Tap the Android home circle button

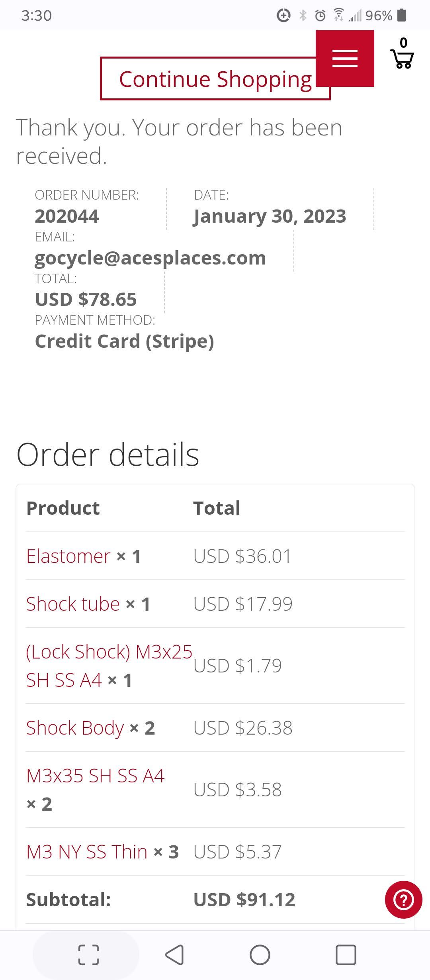click(260, 955)
